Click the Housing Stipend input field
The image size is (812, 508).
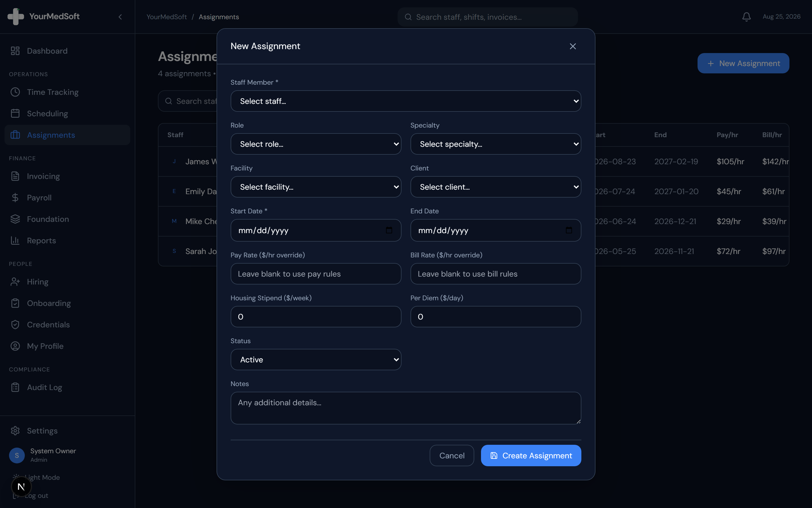pyautogui.click(x=316, y=316)
